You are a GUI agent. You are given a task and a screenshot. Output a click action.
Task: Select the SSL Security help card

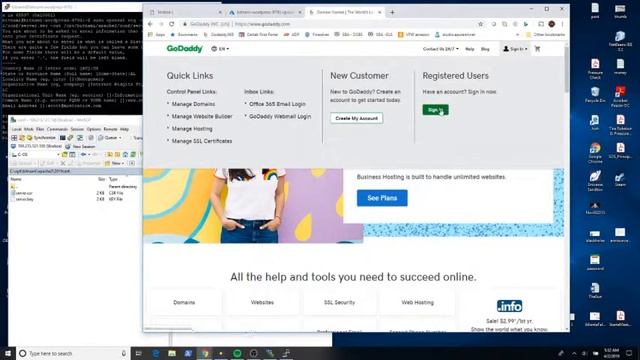coord(340,302)
